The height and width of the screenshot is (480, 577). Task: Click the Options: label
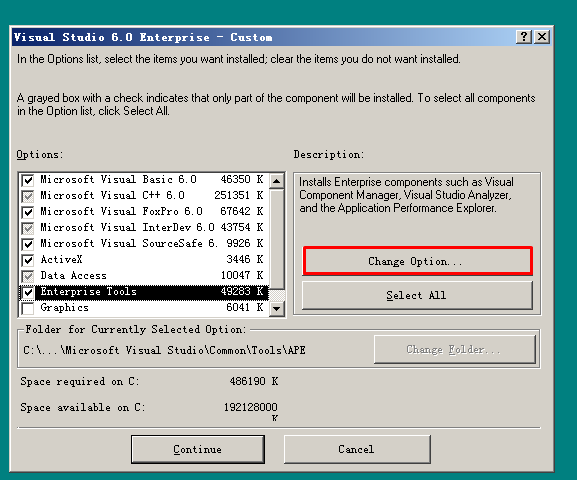pos(40,155)
